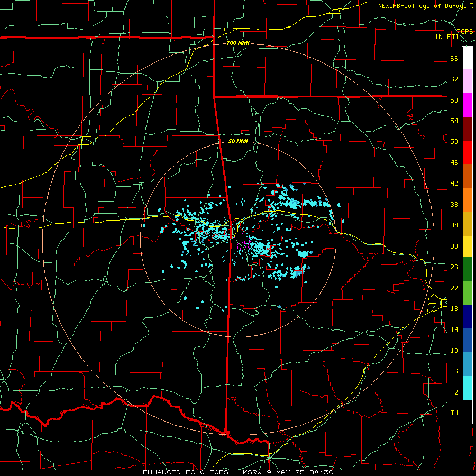Click the "KSRX" radar site identifier
The height and width of the screenshot is (476, 476).
click(253, 472)
